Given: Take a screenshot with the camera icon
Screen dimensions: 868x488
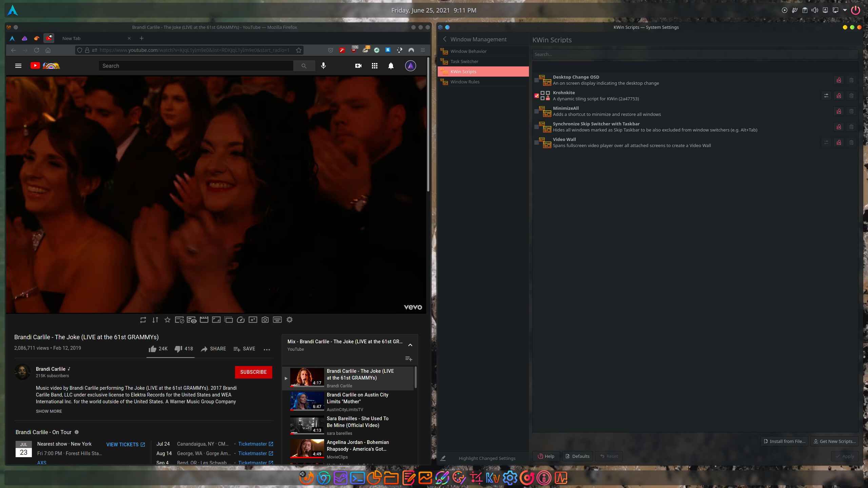Looking at the screenshot, I should pyautogui.click(x=265, y=320).
